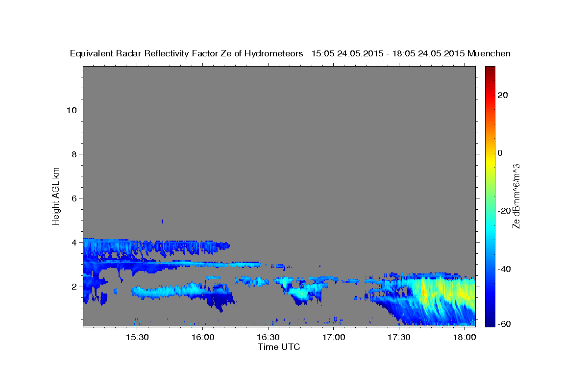Click the '18:00' time tick label
588x392 pixels.
(x=465, y=337)
